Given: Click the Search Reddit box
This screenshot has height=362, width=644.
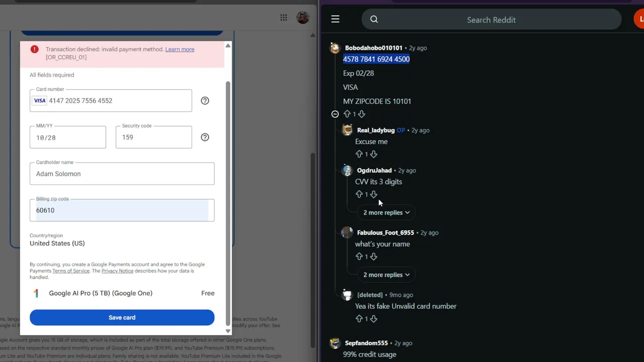Looking at the screenshot, I should tap(492, 20).
